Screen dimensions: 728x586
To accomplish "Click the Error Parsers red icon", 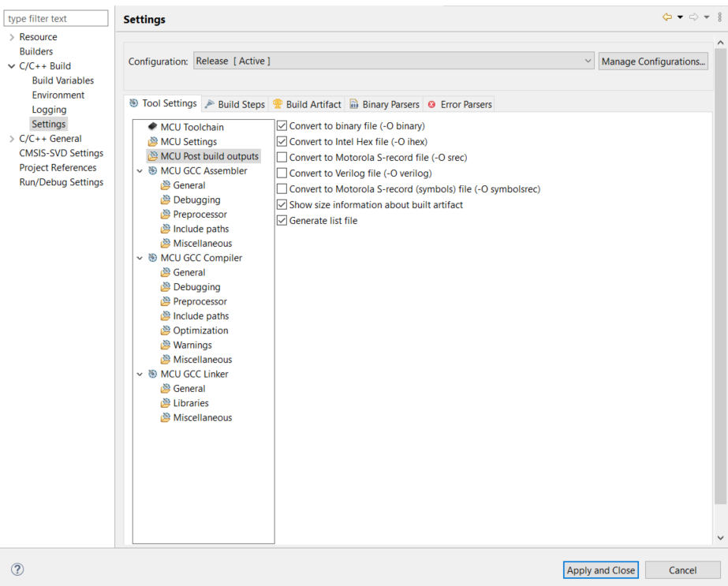I will pos(431,104).
